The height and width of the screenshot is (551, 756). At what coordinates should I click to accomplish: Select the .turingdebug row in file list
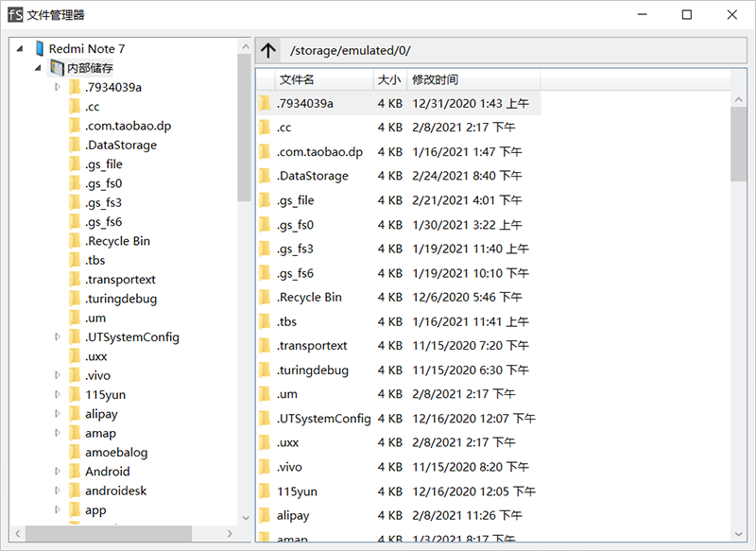(x=312, y=370)
